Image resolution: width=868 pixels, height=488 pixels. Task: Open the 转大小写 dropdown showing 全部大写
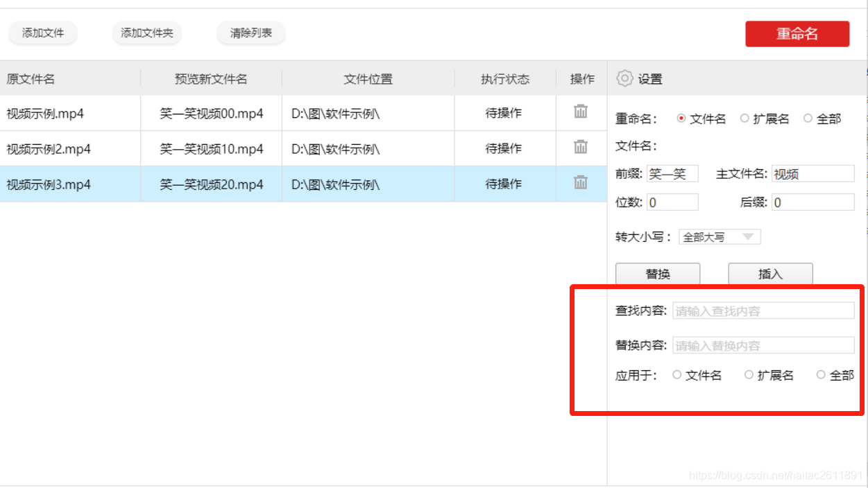[720, 237]
